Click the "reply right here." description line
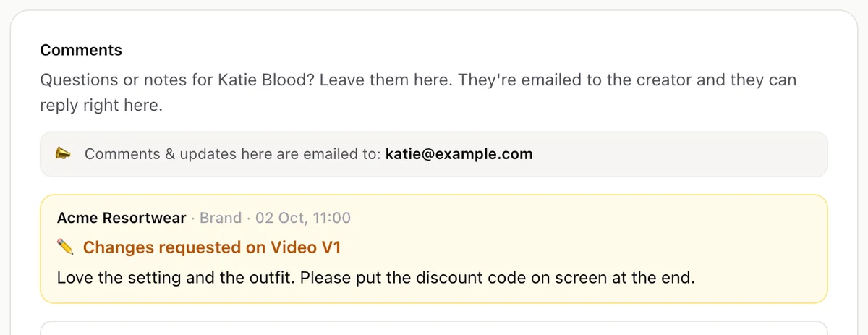The width and height of the screenshot is (868, 335). (101, 105)
